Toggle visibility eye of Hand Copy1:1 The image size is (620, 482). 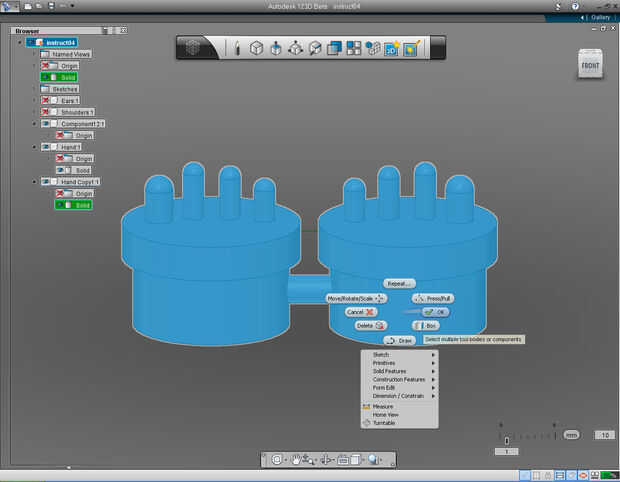coord(45,182)
